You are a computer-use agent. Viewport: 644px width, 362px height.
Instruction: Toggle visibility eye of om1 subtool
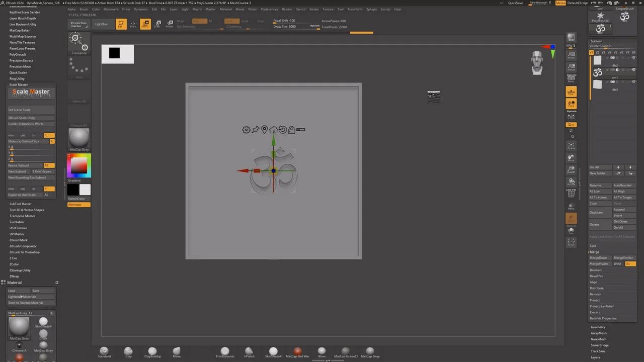(x=633, y=70)
